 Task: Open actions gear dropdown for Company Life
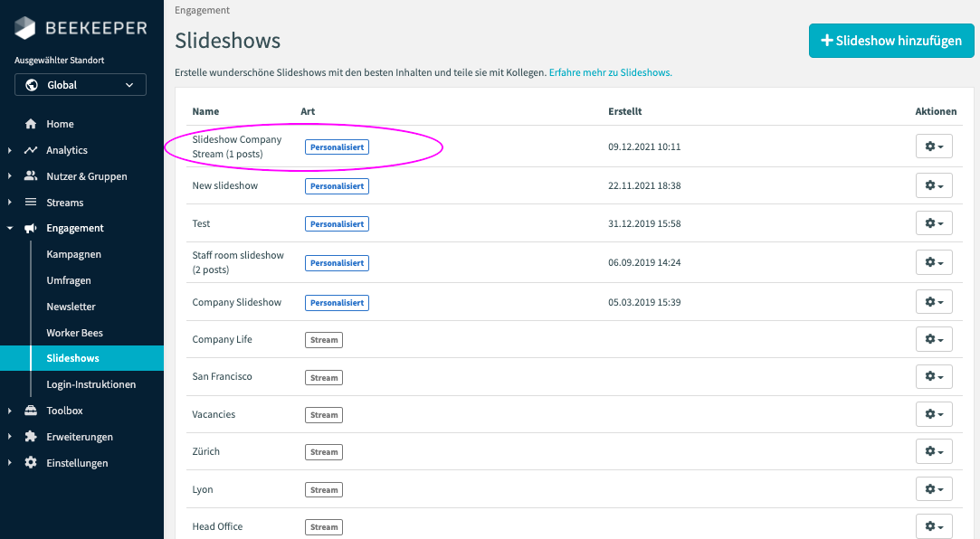(934, 339)
